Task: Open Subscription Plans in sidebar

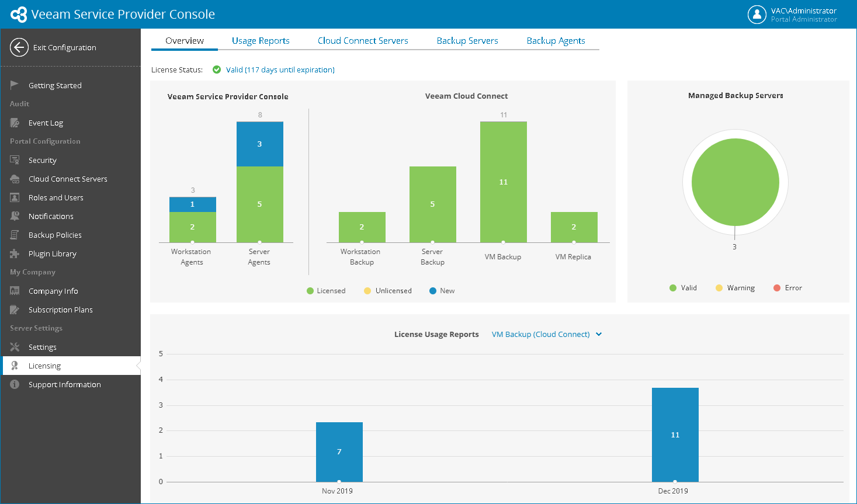Action: coord(61,310)
